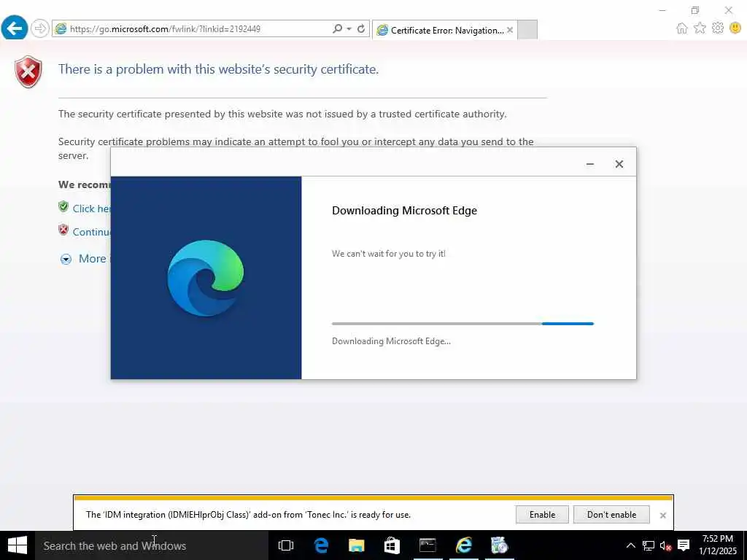Close the Certificate Error tab
This screenshot has width=747, height=560.
click(x=510, y=30)
